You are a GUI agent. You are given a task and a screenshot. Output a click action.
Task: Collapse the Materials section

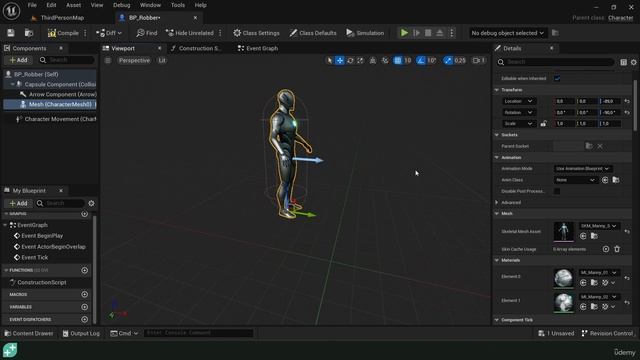[497, 260]
